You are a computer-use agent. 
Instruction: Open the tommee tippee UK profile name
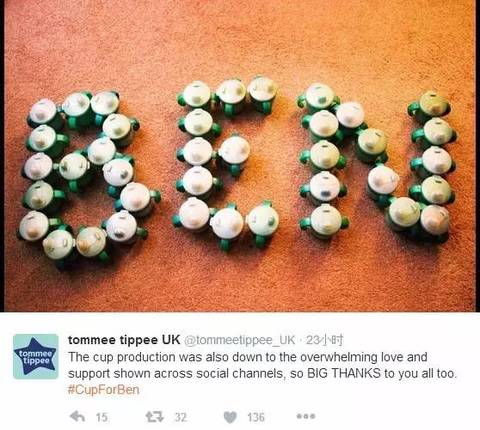point(124,340)
